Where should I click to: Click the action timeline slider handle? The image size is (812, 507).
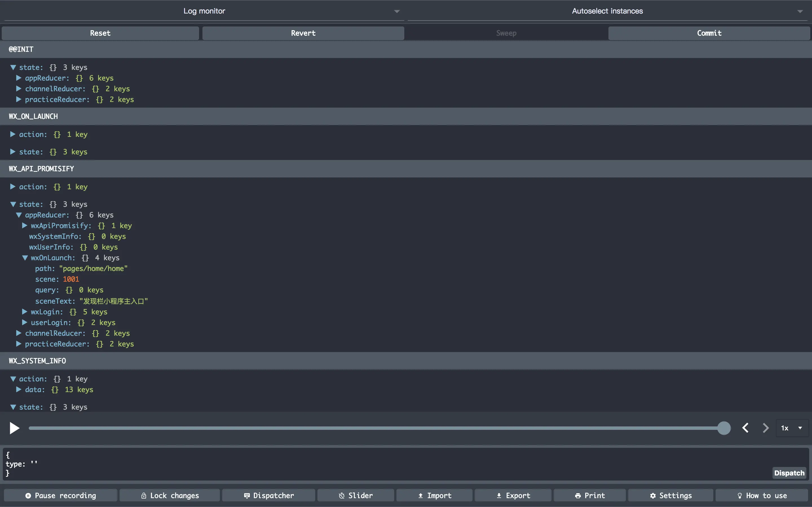coord(724,428)
